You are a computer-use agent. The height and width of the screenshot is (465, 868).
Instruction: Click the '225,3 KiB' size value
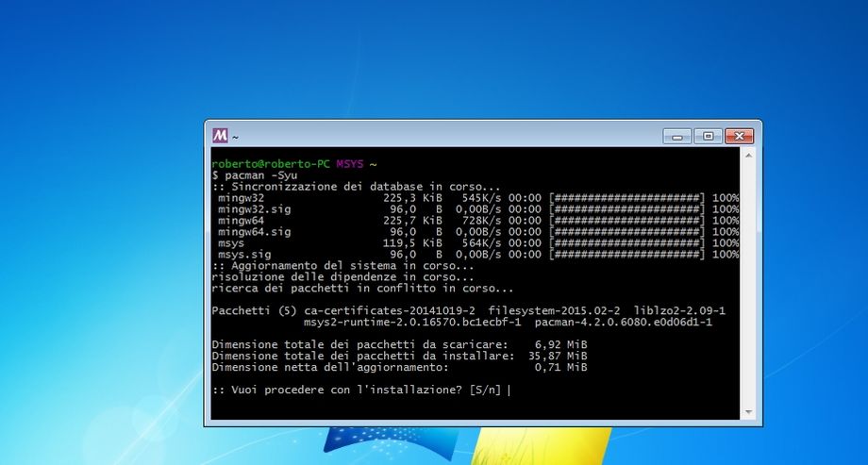click(412, 198)
